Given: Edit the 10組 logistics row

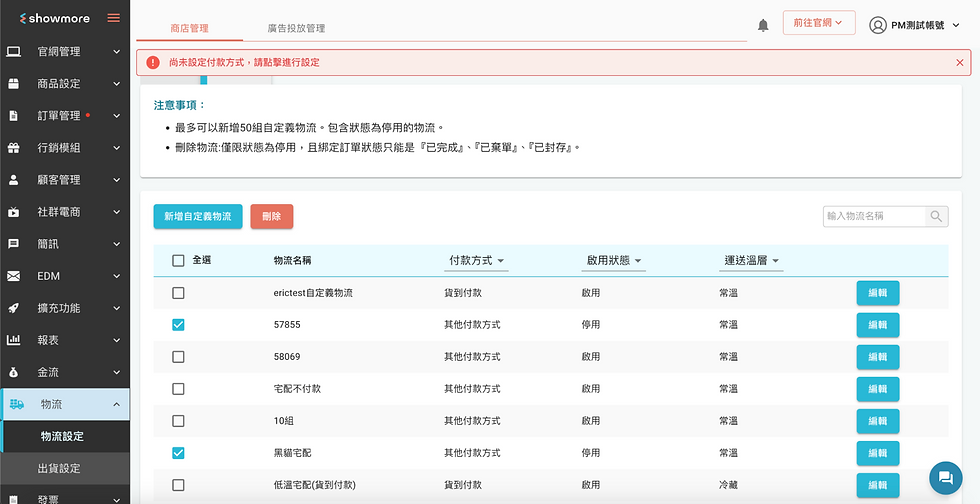Looking at the screenshot, I should [x=878, y=421].
